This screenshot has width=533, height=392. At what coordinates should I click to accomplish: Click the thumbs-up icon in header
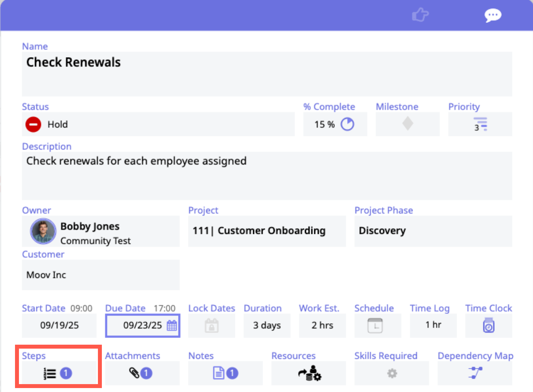click(x=420, y=15)
